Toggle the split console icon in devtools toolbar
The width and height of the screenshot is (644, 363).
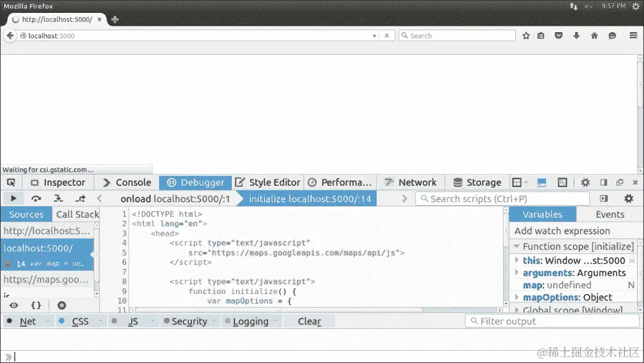click(x=542, y=182)
